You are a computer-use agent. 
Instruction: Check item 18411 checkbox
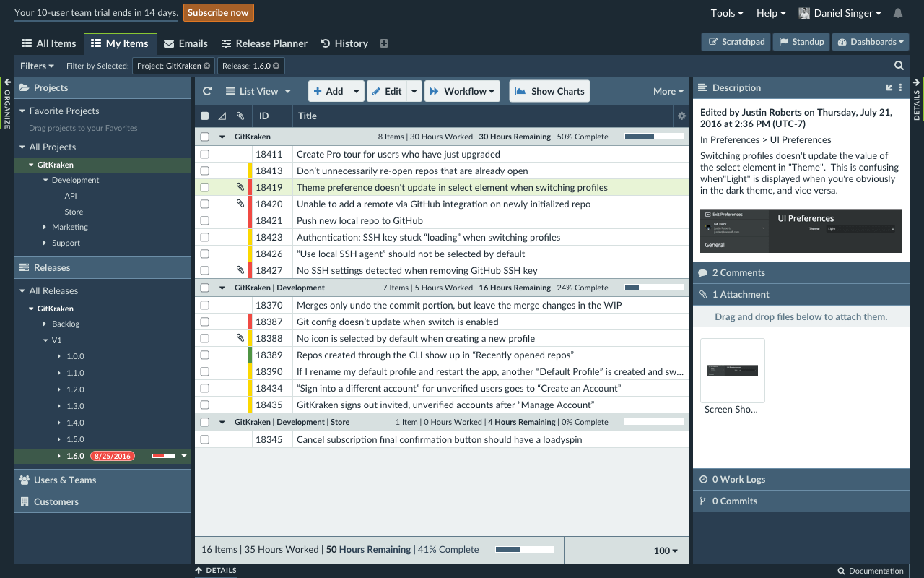pos(204,154)
